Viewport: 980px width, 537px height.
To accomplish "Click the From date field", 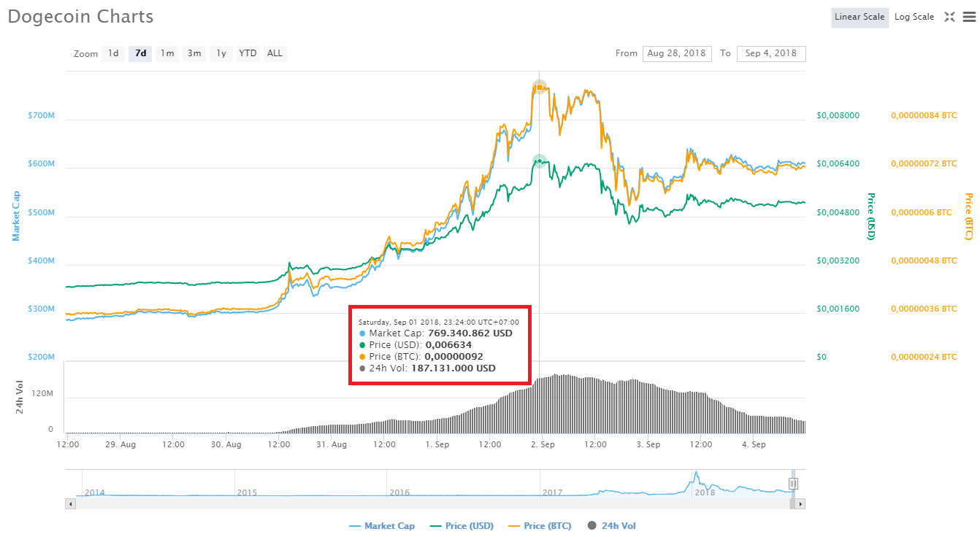I will tap(677, 53).
